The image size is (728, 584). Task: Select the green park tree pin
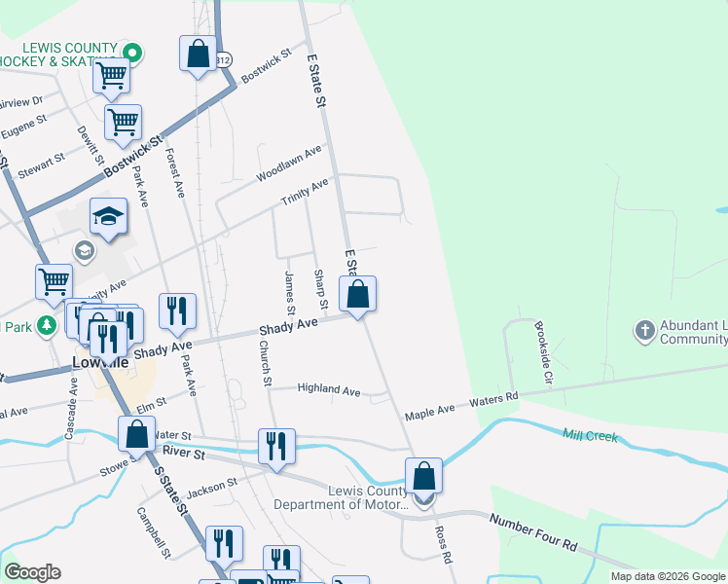(47, 326)
